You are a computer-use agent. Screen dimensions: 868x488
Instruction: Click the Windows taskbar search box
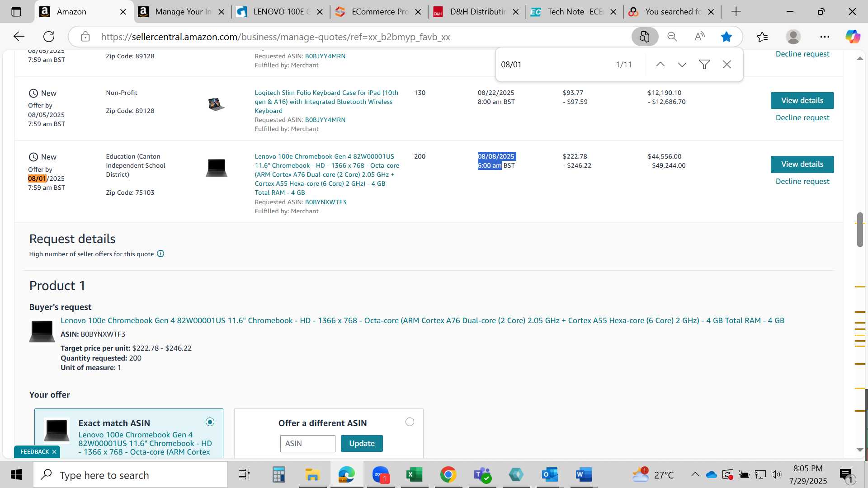(130, 474)
